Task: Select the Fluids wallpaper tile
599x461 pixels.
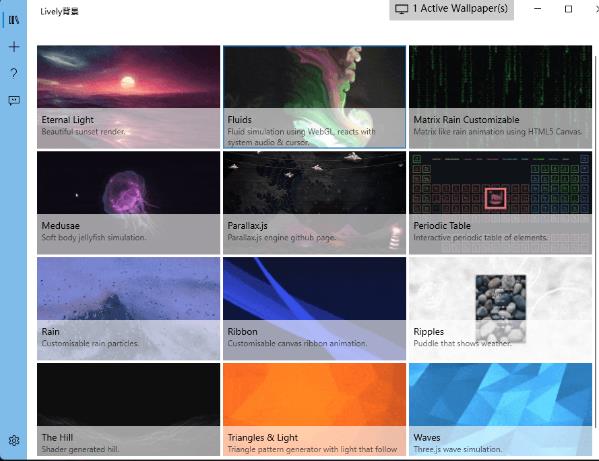Action: (x=314, y=97)
